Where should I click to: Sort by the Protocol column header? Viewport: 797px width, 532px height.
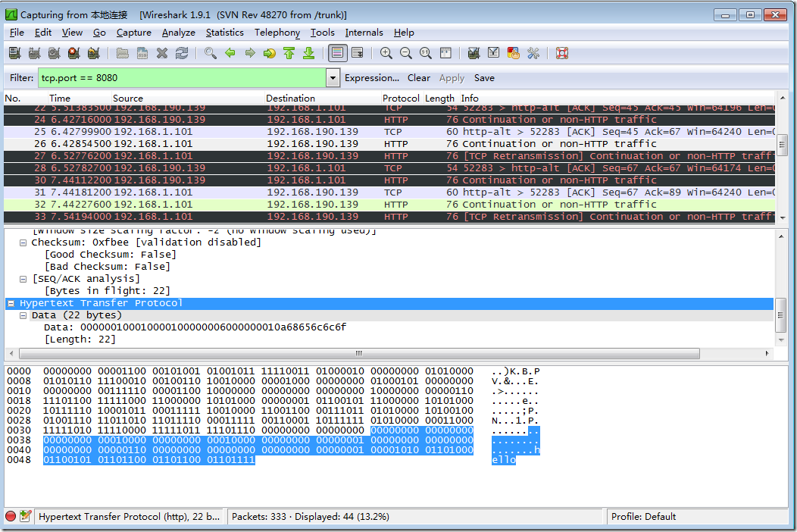pyautogui.click(x=401, y=99)
